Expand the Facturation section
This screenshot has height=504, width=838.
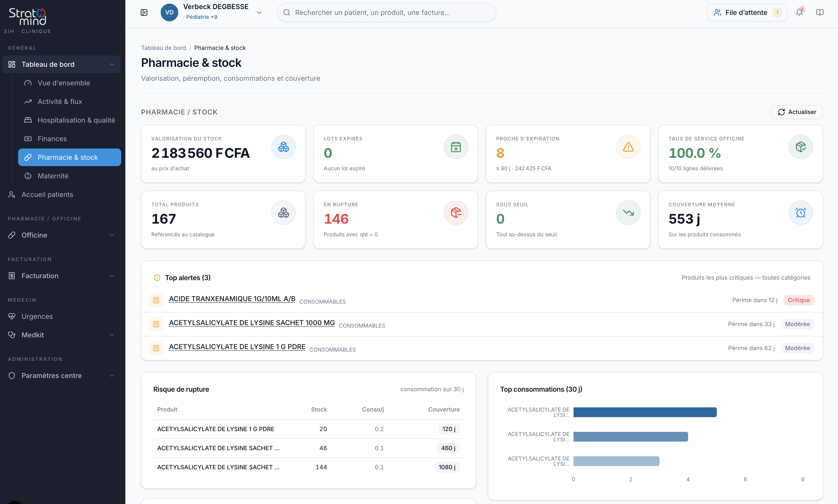(x=61, y=276)
